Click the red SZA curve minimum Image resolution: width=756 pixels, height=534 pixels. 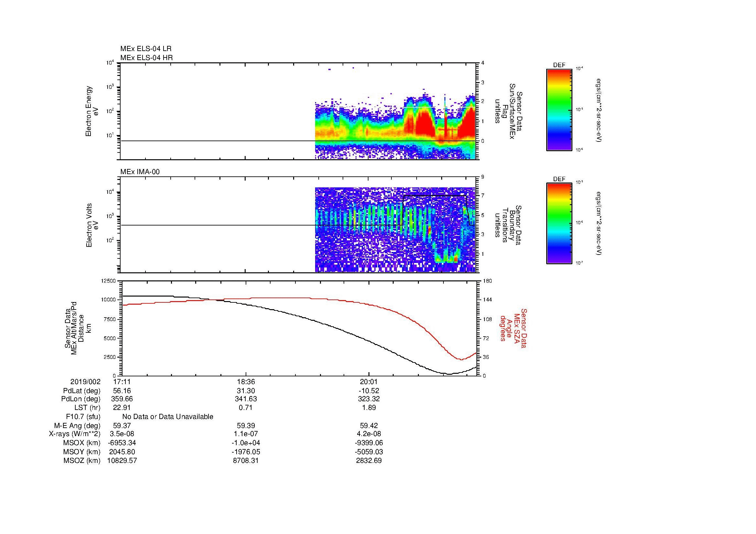point(461,360)
